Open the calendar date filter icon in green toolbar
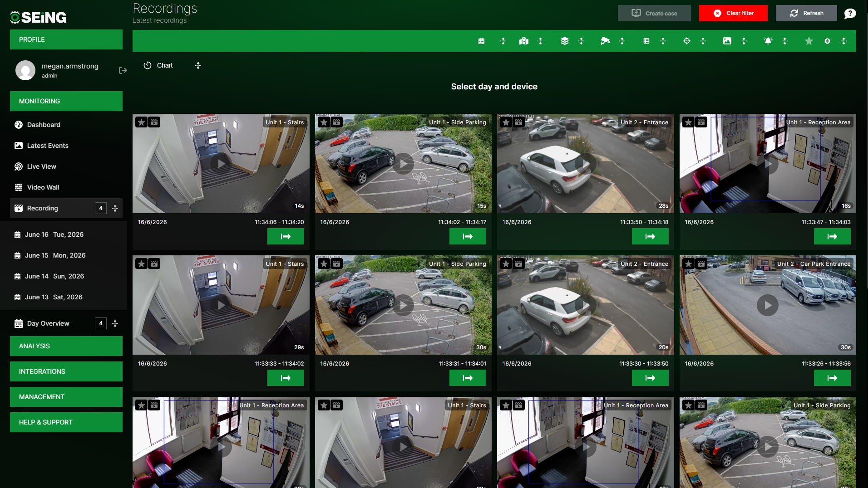The height and width of the screenshot is (488, 868). [481, 41]
